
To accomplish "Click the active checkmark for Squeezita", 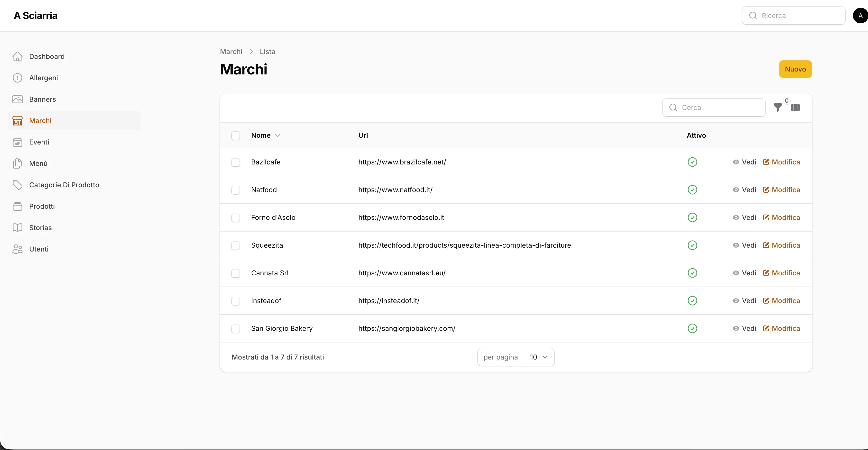I will (693, 245).
